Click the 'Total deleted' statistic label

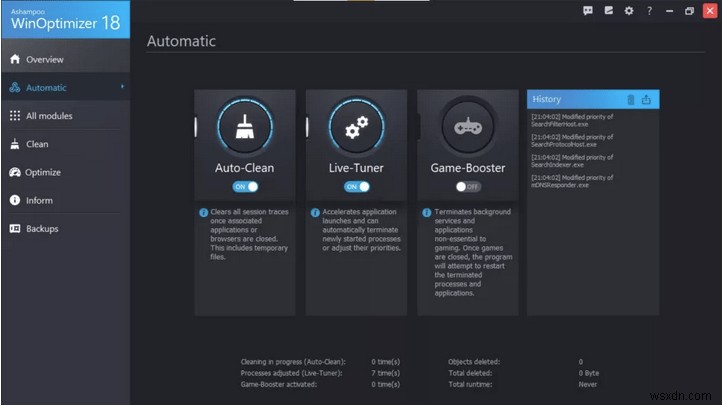click(470, 373)
